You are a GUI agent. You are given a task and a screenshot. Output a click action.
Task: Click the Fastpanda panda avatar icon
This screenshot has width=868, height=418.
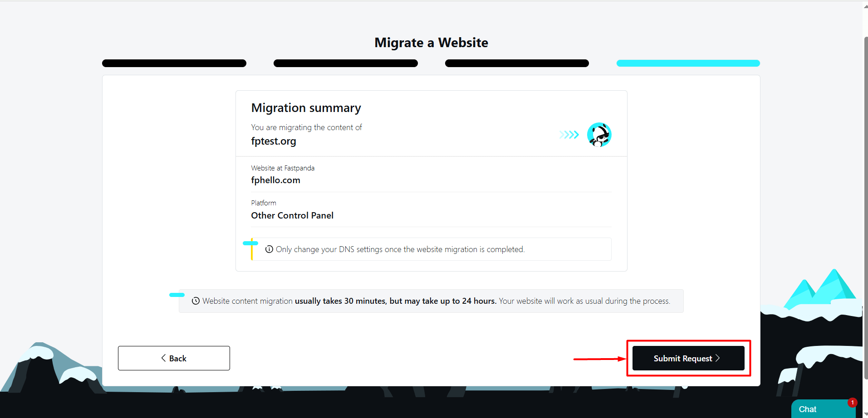point(599,135)
